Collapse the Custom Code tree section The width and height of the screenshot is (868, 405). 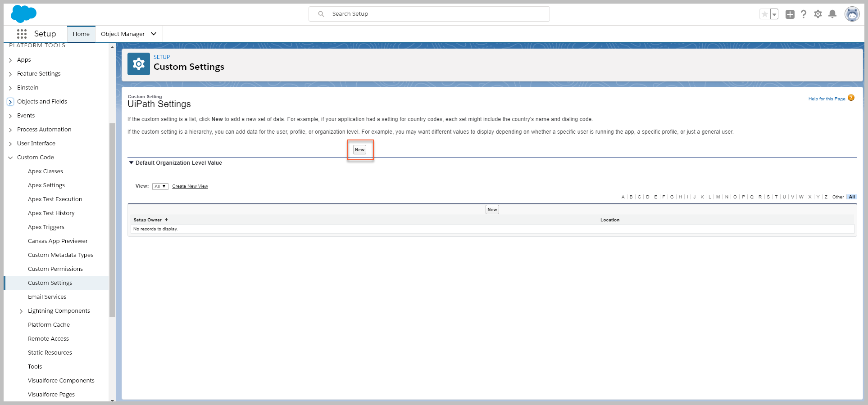click(10, 157)
